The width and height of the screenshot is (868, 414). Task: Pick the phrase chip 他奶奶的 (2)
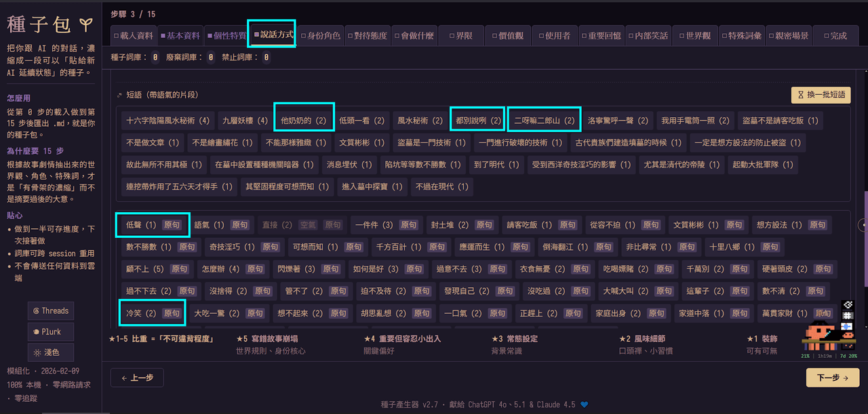coord(304,121)
